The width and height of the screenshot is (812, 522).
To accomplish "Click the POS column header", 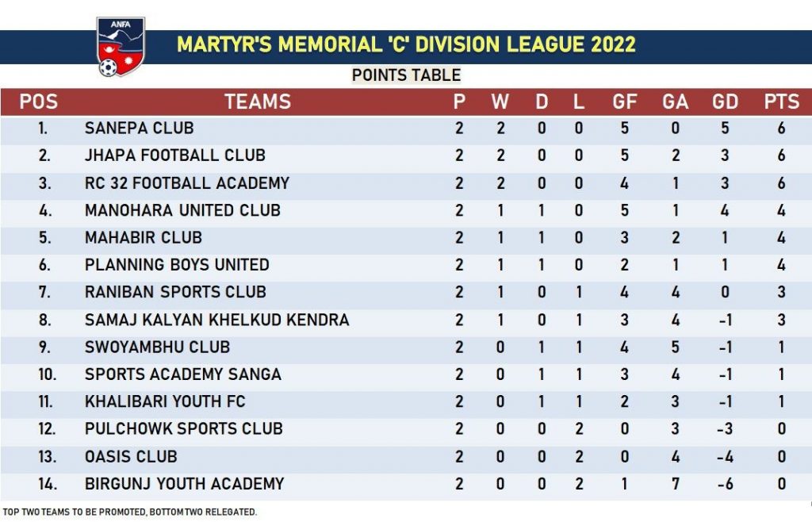I will coord(38,102).
